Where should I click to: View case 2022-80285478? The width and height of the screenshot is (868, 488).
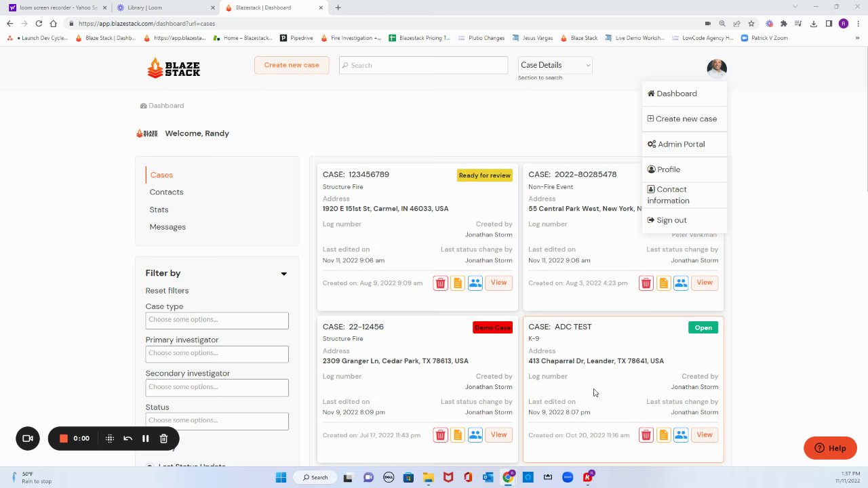[705, 283]
